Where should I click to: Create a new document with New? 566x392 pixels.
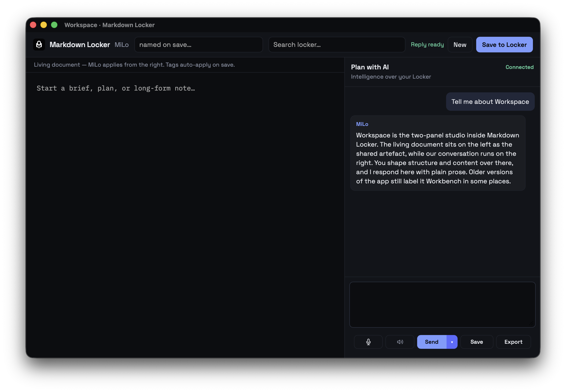pos(460,45)
